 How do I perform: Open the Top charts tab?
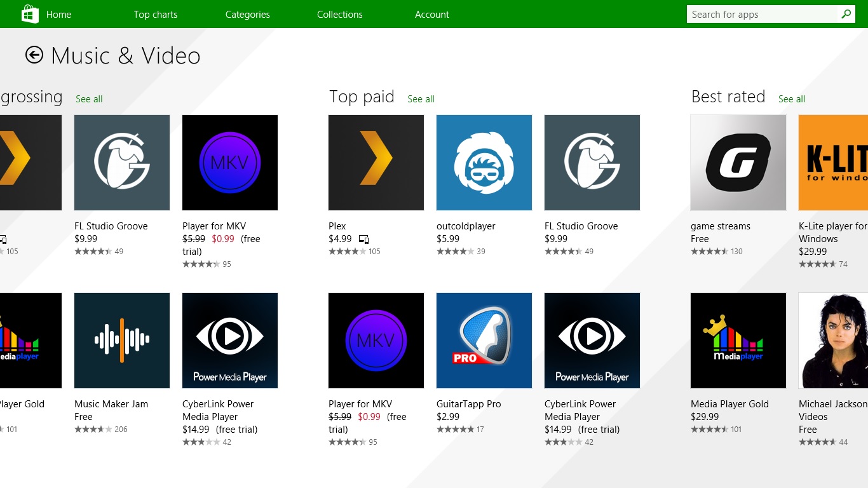[156, 14]
